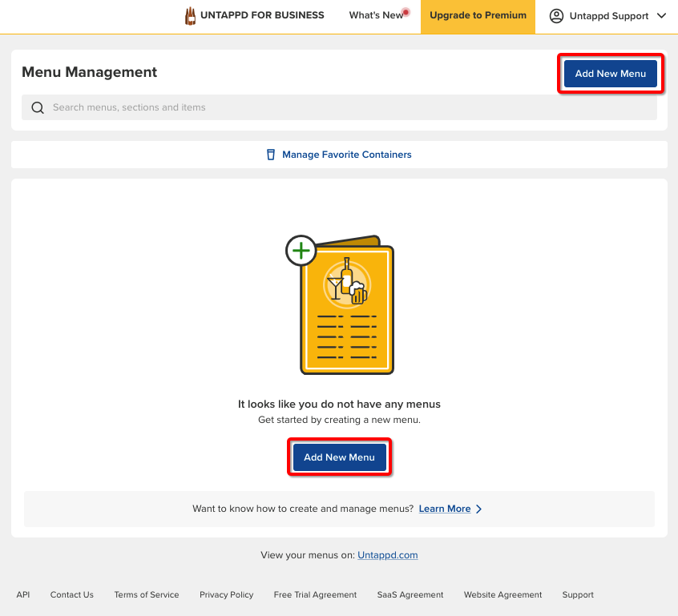Click the menu illustration graphic

pos(340,304)
